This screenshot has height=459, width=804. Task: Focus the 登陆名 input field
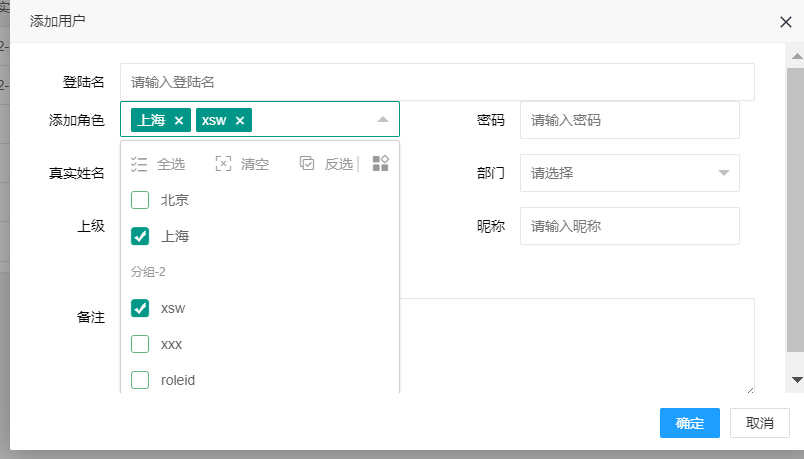[x=437, y=82]
